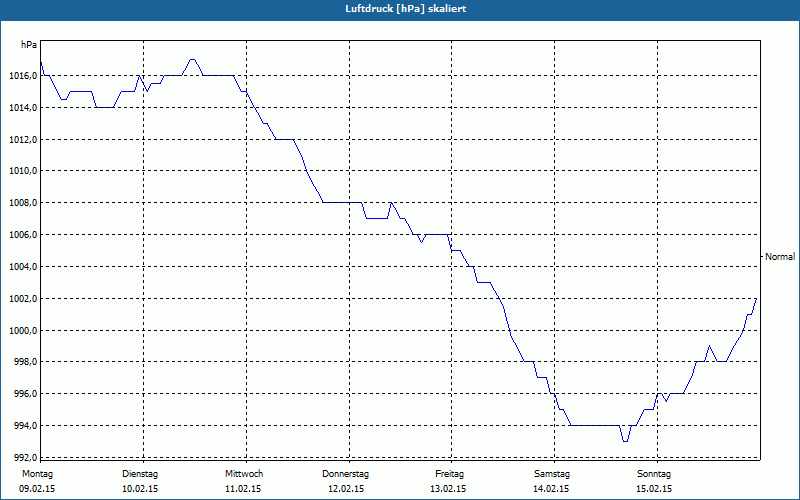Click the 'Dienstag' day label
This screenshot has height=500, width=800.
click(x=140, y=474)
